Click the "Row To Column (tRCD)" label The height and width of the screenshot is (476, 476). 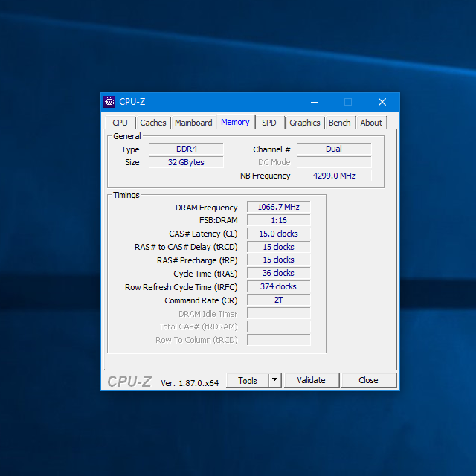coord(196,340)
